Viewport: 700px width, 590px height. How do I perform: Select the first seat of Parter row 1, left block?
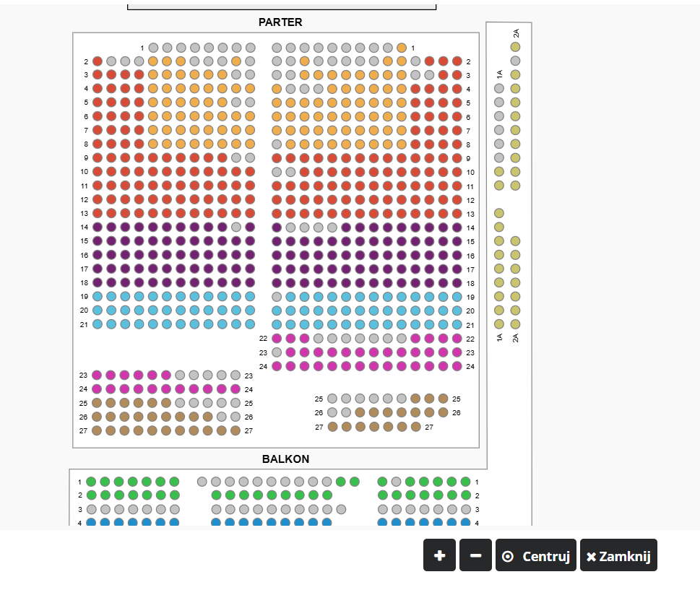(x=153, y=48)
